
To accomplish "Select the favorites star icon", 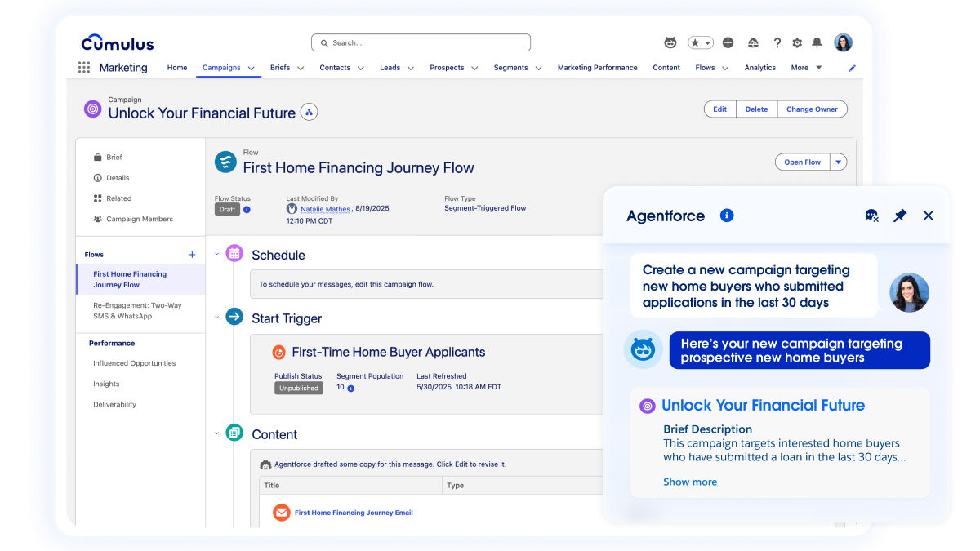I will pos(693,42).
